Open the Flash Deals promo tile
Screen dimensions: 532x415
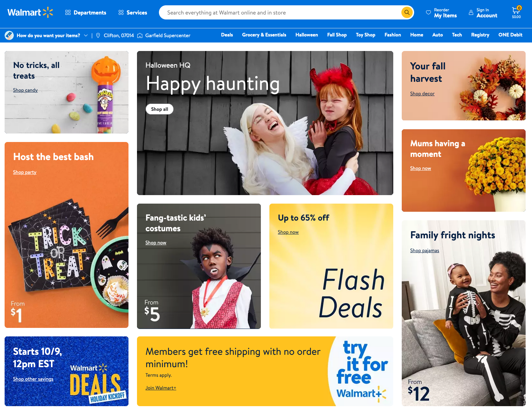click(331, 266)
